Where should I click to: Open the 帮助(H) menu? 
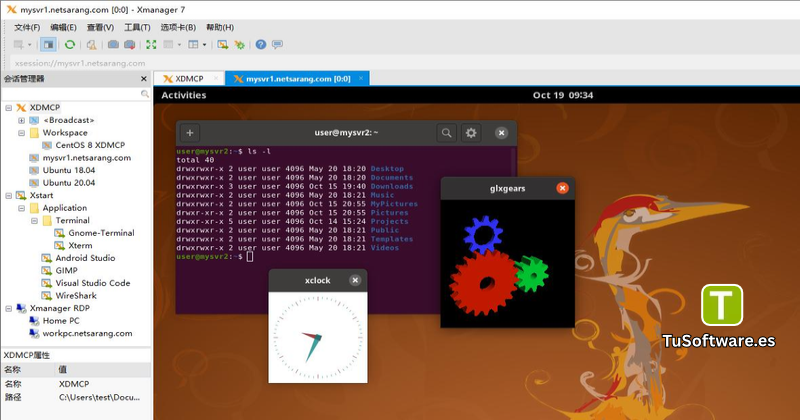220,28
